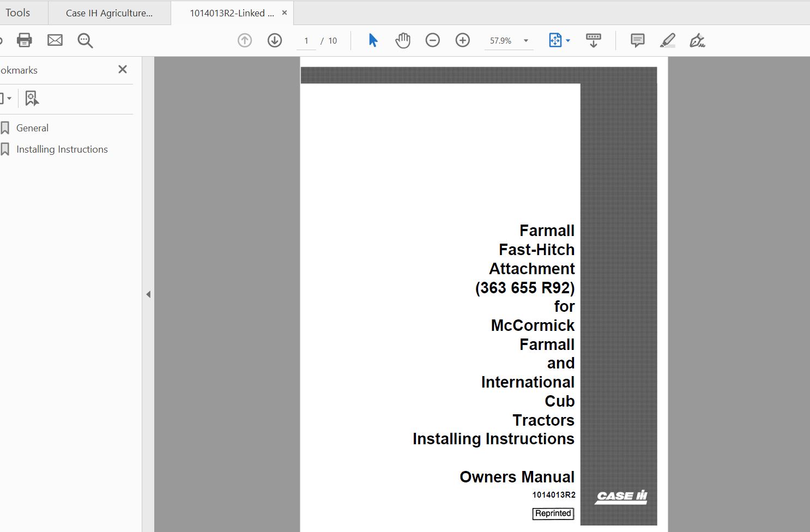This screenshot has width=810, height=532.
Task: Collapse the bookmarks side panel arrow
Action: pos(148,294)
